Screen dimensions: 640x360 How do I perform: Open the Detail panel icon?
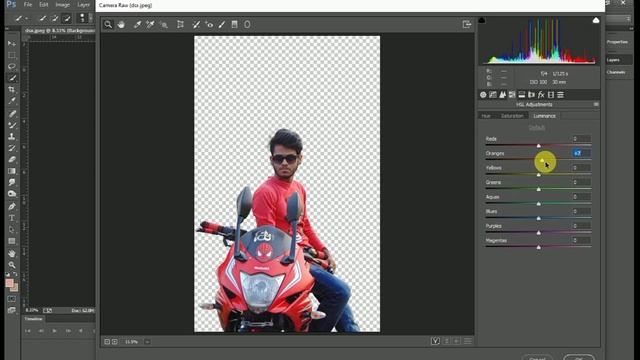[502, 95]
